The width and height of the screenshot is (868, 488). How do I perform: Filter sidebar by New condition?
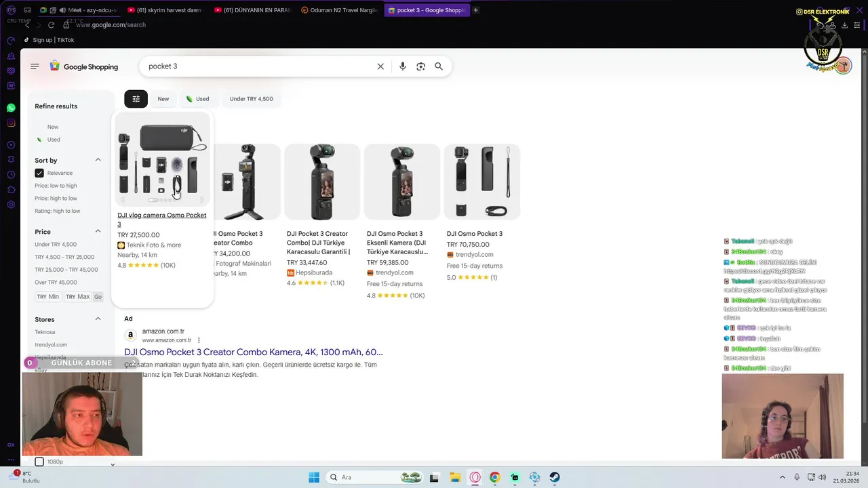(53, 127)
